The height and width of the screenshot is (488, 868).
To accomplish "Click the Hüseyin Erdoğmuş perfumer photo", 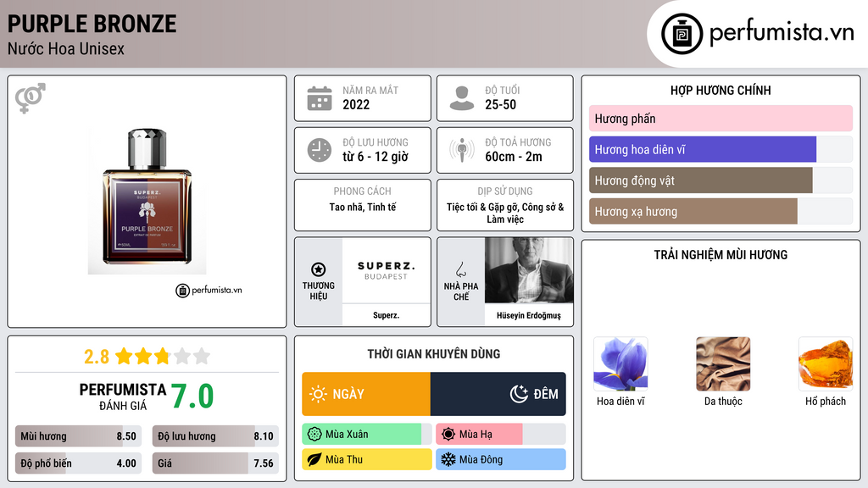I will point(529,270).
